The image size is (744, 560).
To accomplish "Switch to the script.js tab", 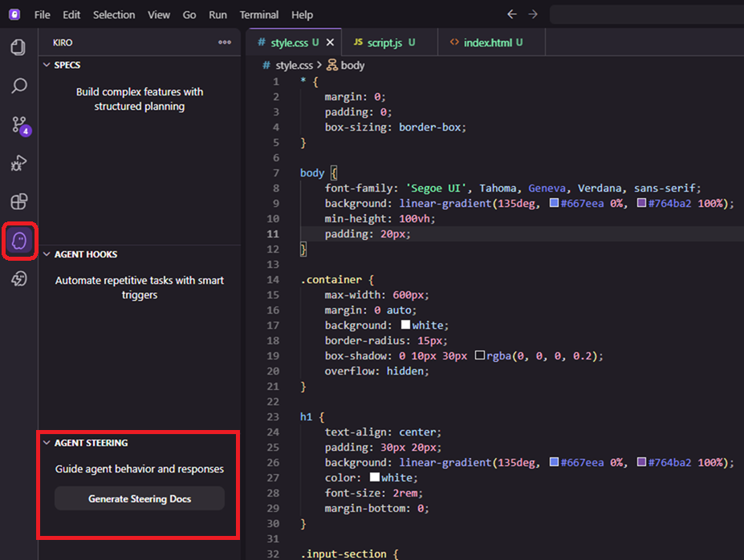I will [384, 43].
